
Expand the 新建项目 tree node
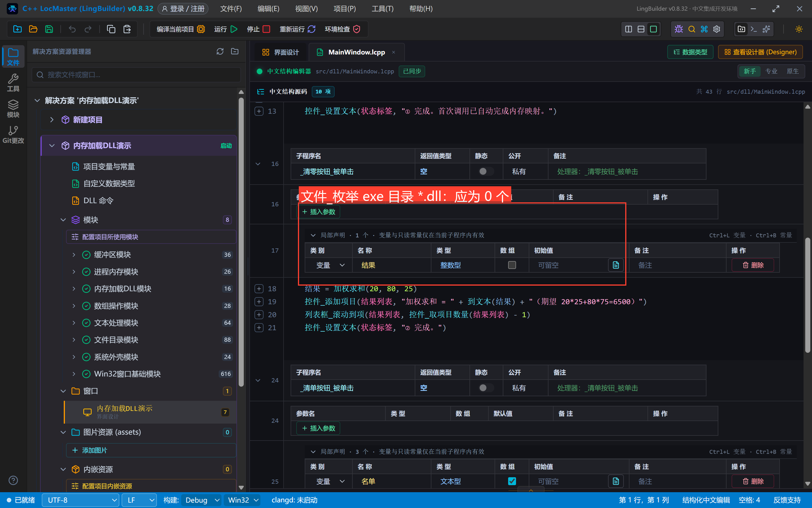tap(52, 120)
